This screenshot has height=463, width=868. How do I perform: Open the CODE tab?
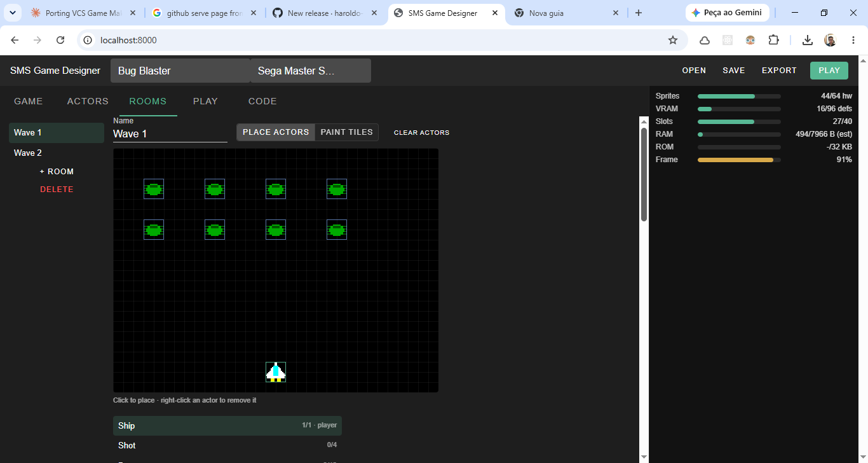[262, 101]
